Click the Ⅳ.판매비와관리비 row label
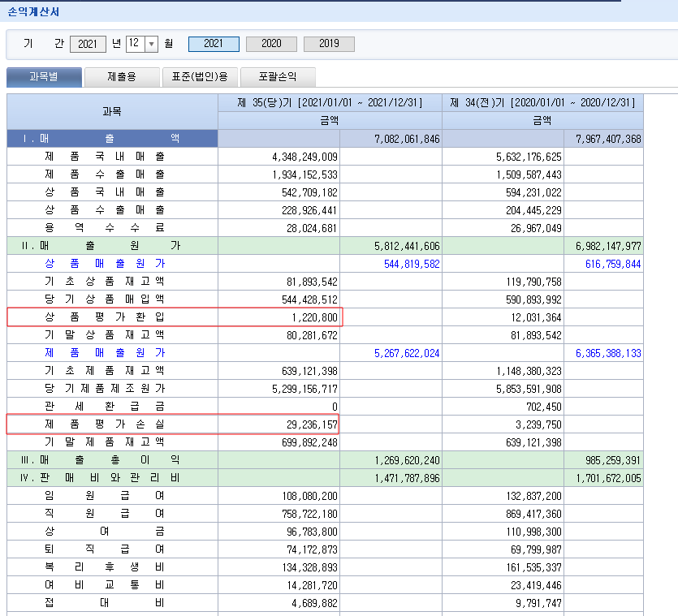This screenshot has height=616, width=678. pyautogui.click(x=112, y=478)
